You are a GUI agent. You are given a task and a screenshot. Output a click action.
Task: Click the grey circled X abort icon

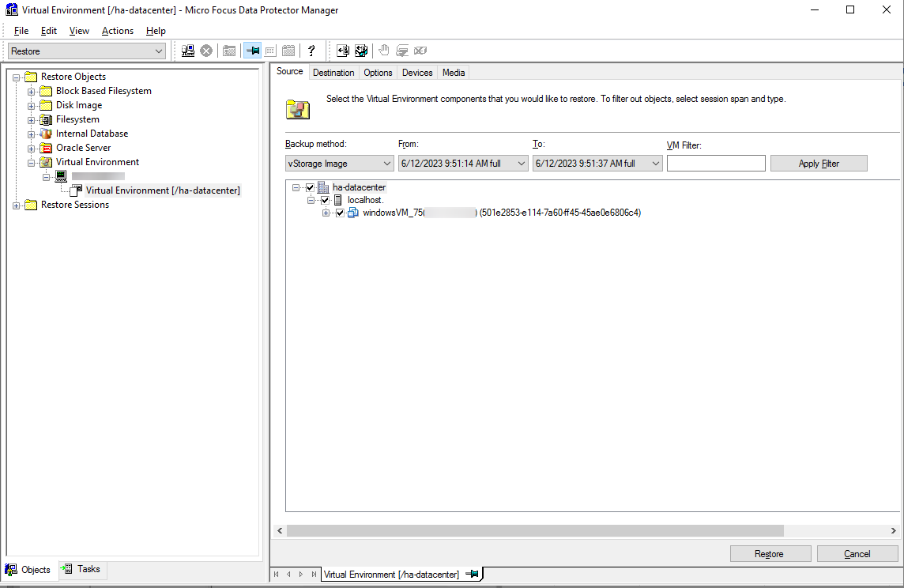point(205,51)
